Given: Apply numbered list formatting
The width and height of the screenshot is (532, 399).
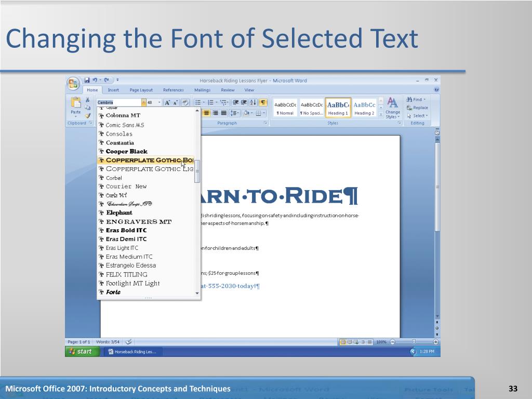Looking at the screenshot, I should click(x=210, y=102).
